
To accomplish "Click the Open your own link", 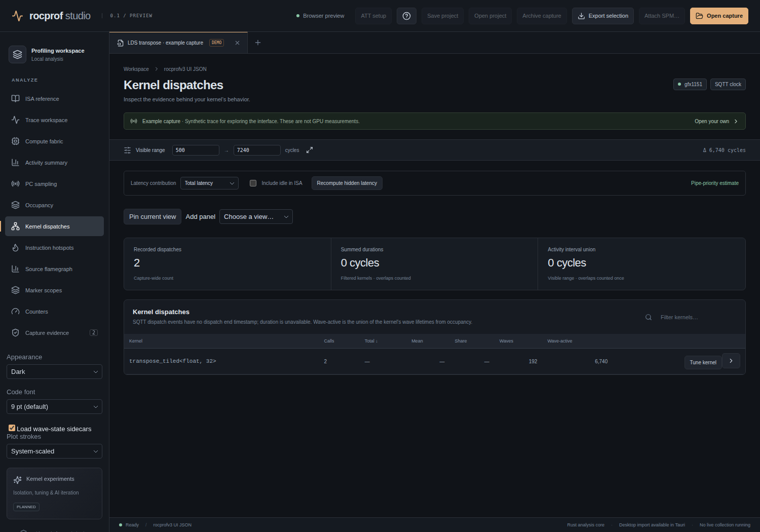I will click(x=716, y=121).
